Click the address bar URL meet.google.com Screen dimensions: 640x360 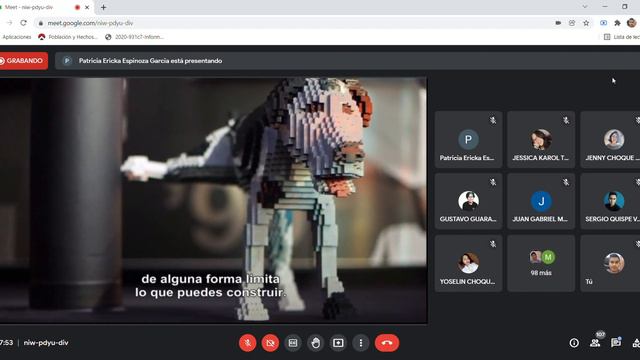[90, 23]
